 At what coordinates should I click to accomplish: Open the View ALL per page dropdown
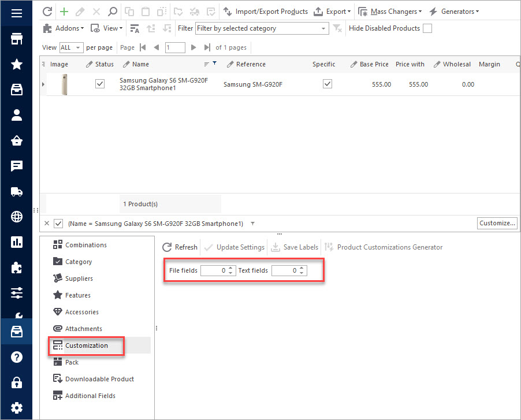coord(71,47)
